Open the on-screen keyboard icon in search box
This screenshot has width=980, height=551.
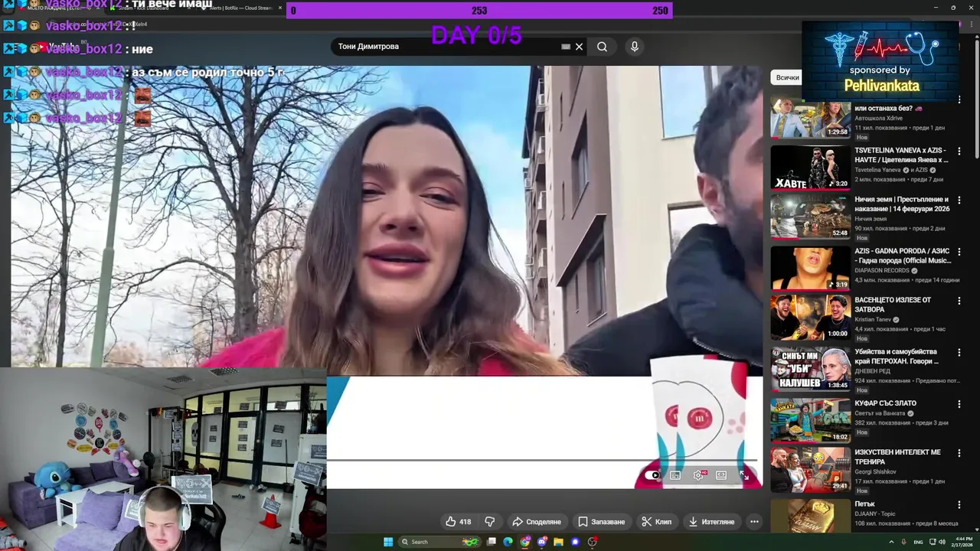[566, 47]
